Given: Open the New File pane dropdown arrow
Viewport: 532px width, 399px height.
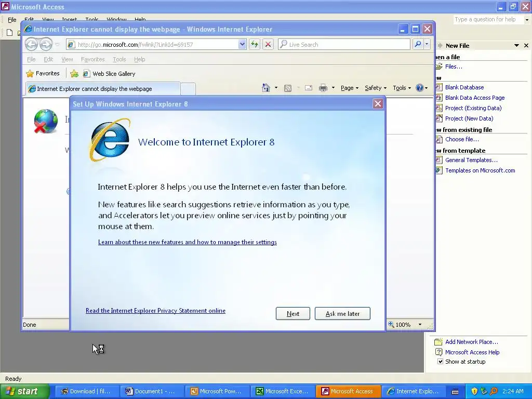Looking at the screenshot, I should click(x=516, y=46).
